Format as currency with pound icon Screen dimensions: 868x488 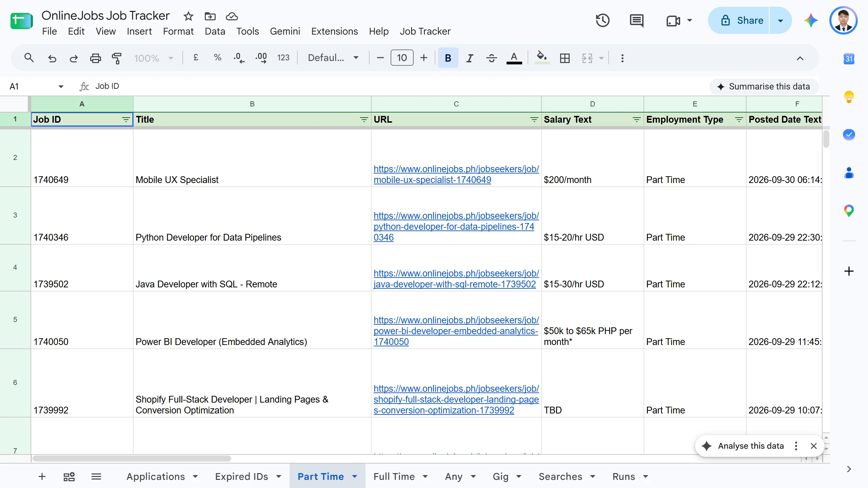click(x=196, y=58)
